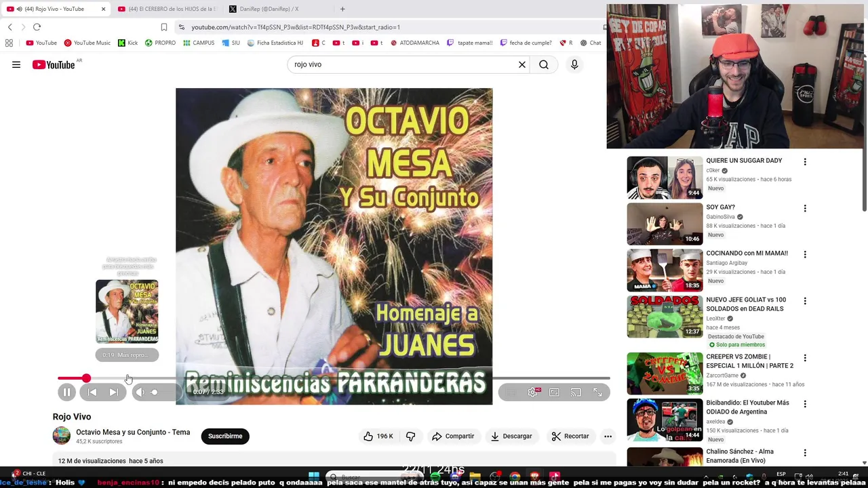
Task: Open options for 'Bicibandido' video
Action: pos(805,404)
